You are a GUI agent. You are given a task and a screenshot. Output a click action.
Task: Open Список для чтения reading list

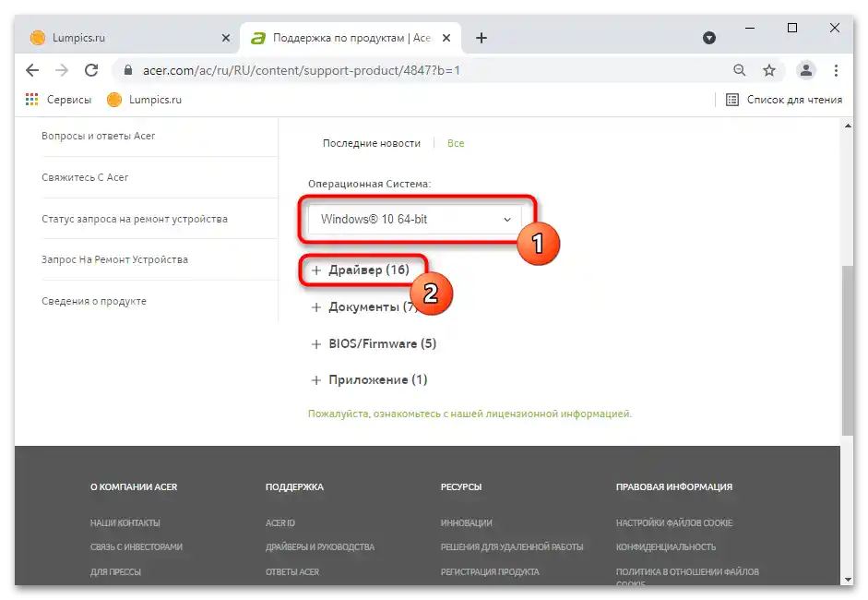(x=784, y=100)
